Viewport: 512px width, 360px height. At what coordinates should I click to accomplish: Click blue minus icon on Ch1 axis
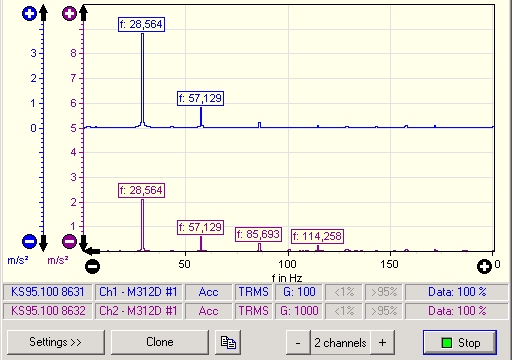pyautogui.click(x=29, y=241)
